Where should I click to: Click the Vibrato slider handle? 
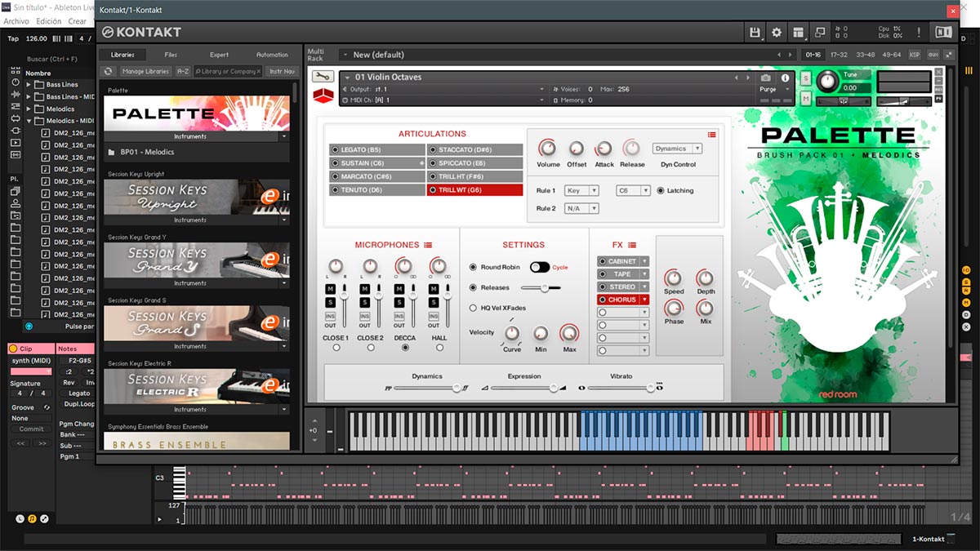click(x=651, y=389)
